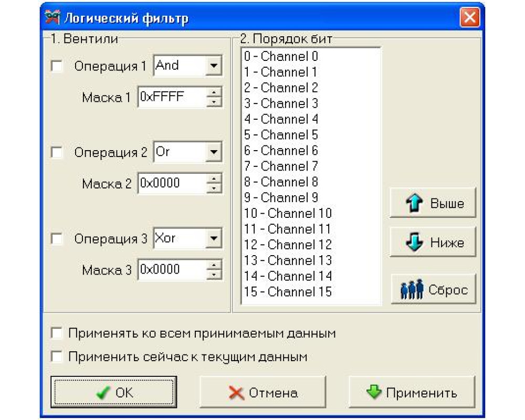Check Применить сейчас к текущим данным
525x420 pixels.
tap(57, 357)
